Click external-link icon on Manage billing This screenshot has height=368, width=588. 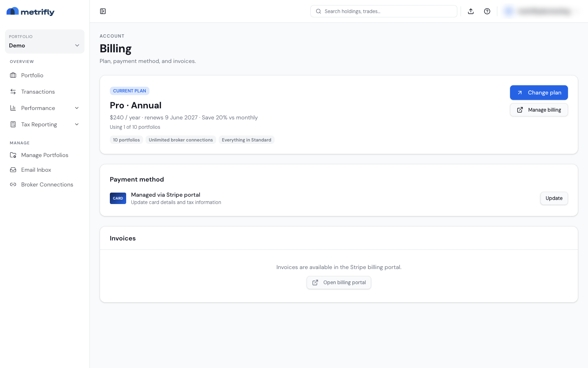point(520,110)
